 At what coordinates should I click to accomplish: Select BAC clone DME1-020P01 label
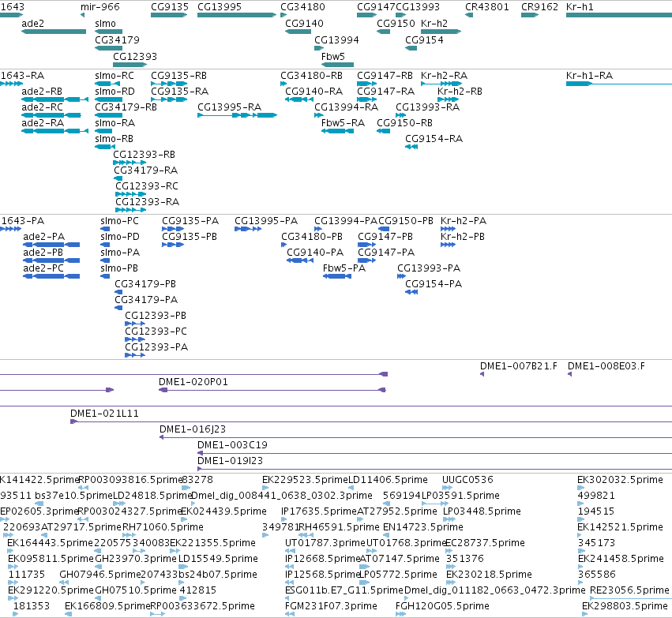193,381
